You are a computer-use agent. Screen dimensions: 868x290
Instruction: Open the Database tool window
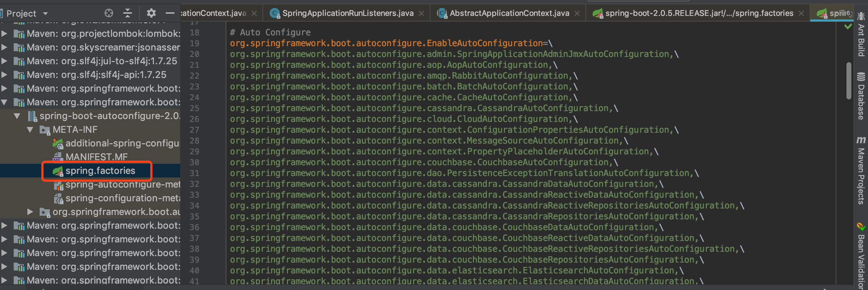pos(861,96)
